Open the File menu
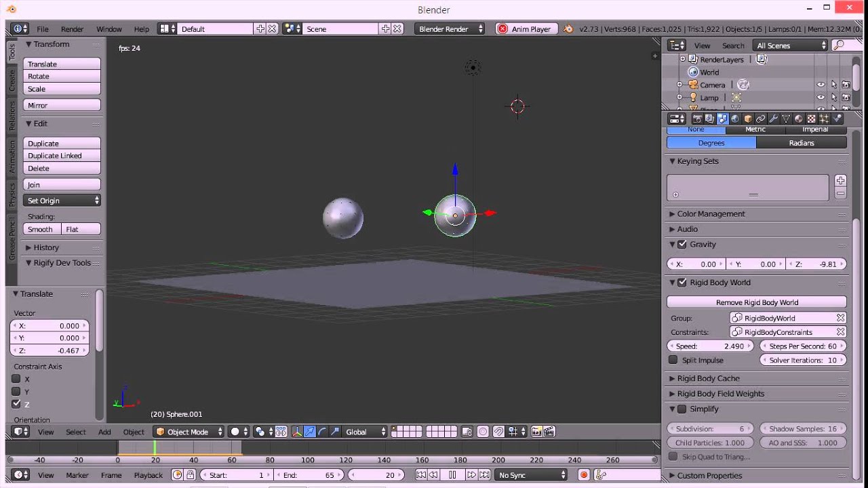Screen dimensions: 868x488 point(43,29)
